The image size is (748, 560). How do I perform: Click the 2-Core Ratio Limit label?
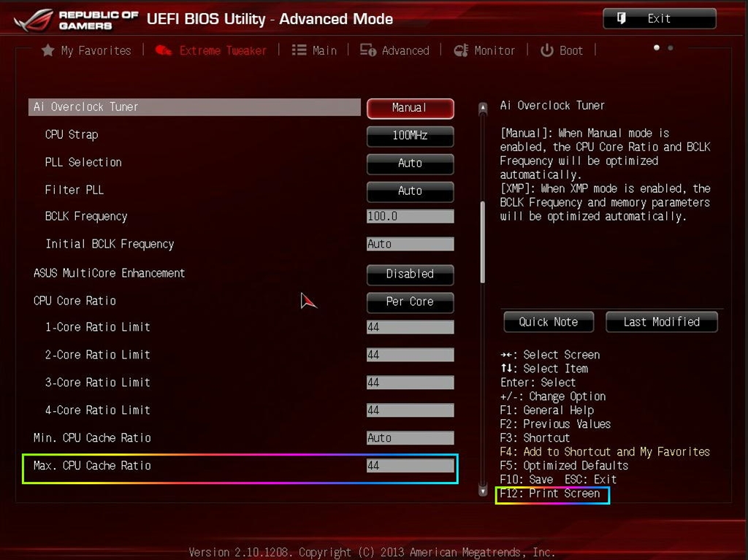coord(98,355)
